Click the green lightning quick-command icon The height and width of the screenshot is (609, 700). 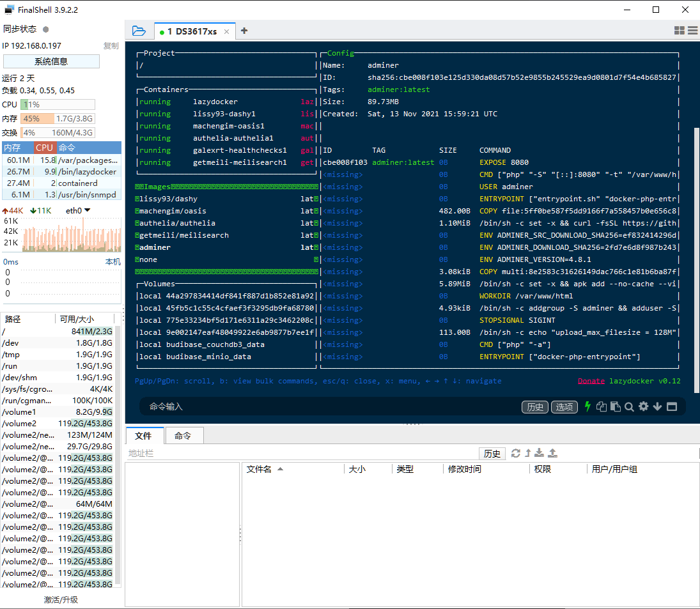coord(587,406)
